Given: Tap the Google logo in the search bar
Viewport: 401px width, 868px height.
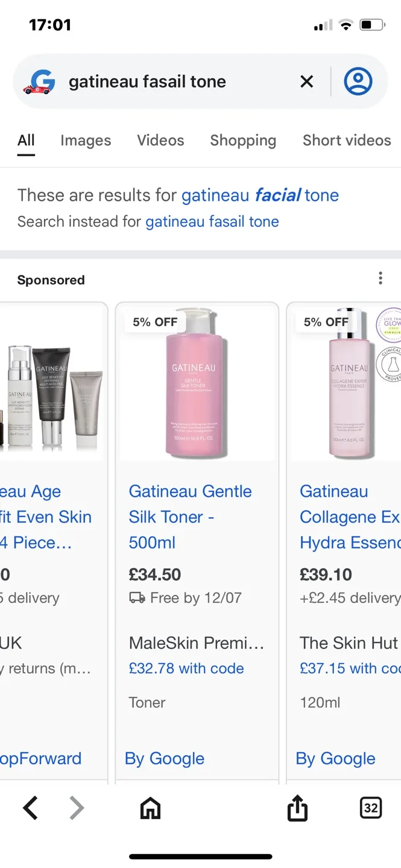Looking at the screenshot, I should click(39, 81).
